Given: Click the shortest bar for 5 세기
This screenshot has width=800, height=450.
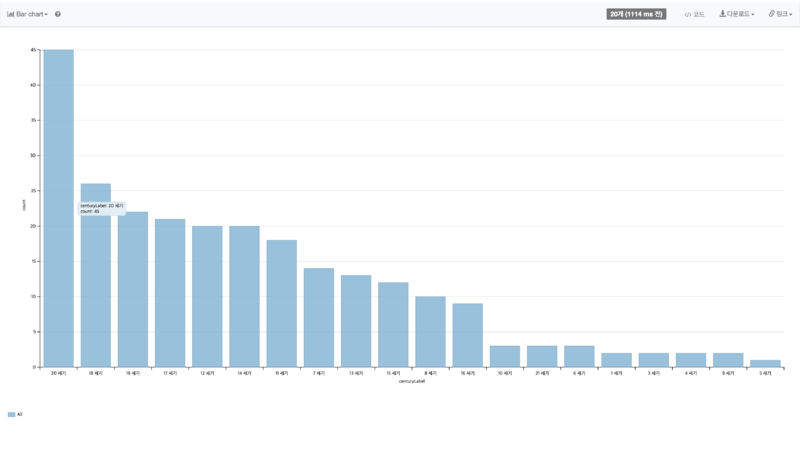Looking at the screenshot, I should pyautogui.click(x=765, y=364).
